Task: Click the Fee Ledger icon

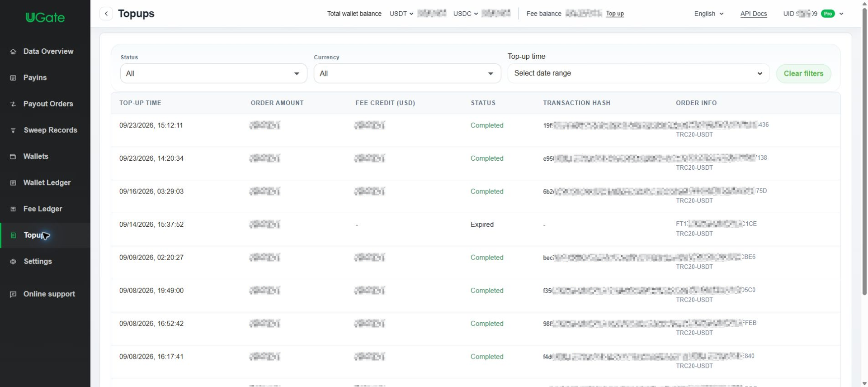Action: click(13, 209)
